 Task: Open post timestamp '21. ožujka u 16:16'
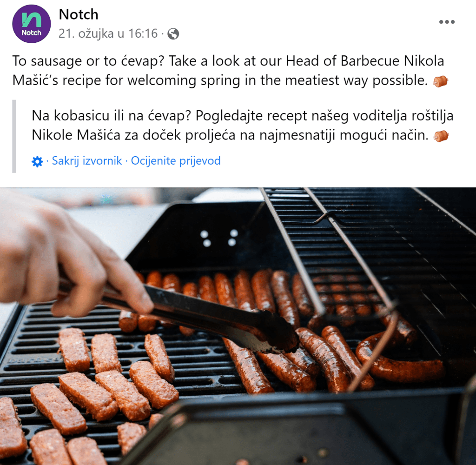point(108,33)
